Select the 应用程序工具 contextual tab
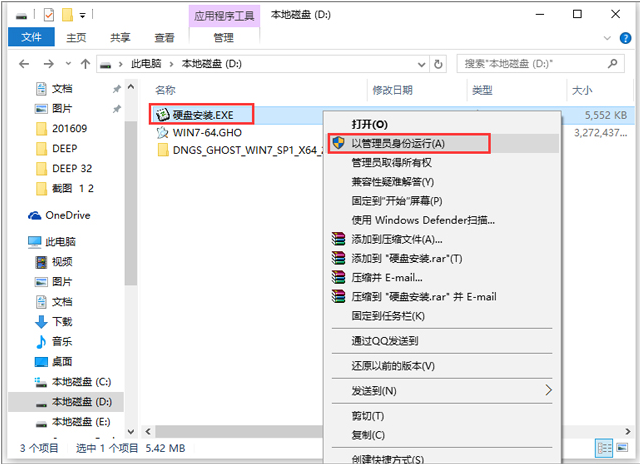The height and width of the screenshot is (464, 640). [x=224, y=16]
